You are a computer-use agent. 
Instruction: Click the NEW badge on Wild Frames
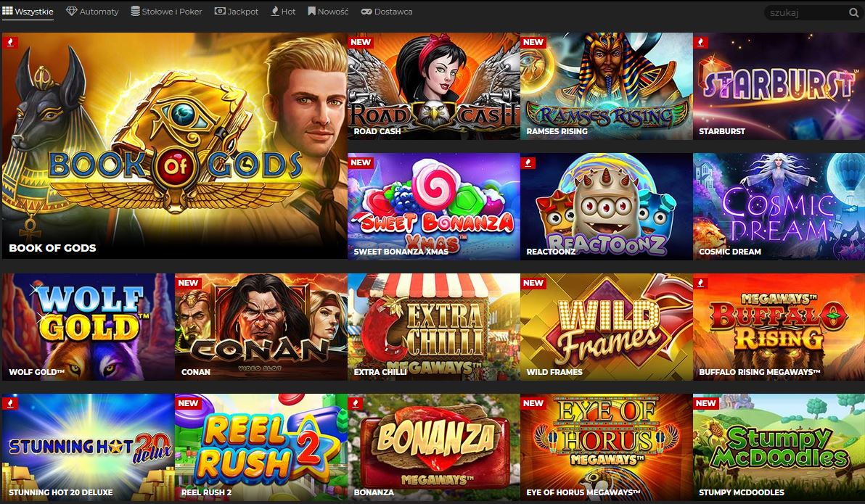(533, 283)
